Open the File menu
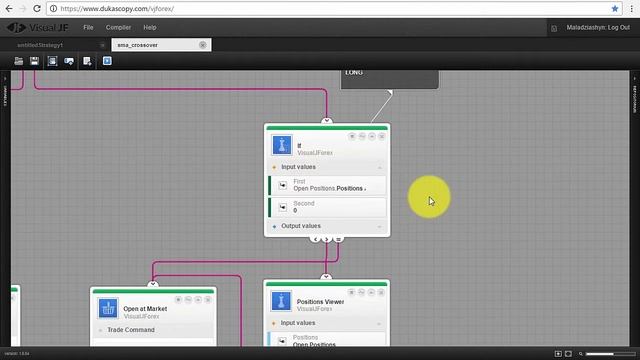 point(88,27)
